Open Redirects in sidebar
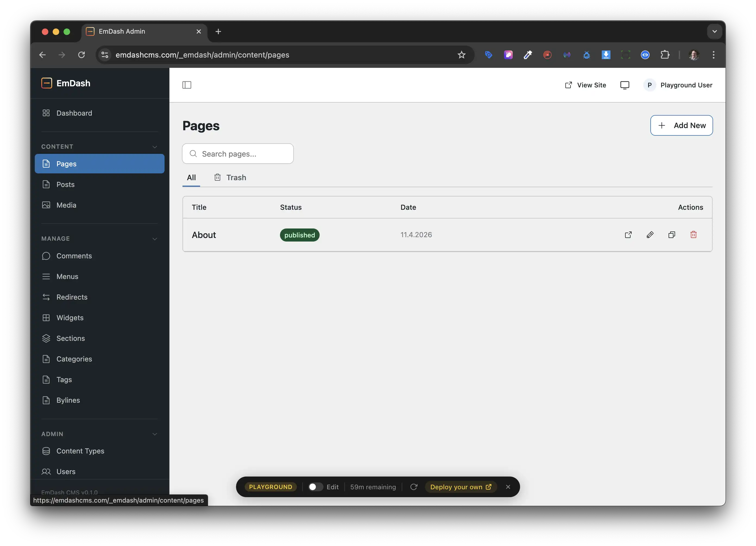756x546 pixels. pos(99,297)
